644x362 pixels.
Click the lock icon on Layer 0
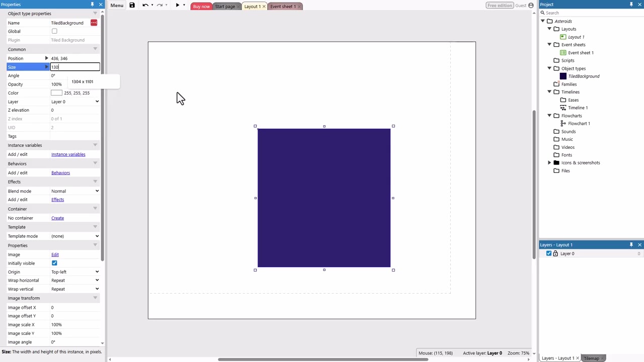(555, 254)
